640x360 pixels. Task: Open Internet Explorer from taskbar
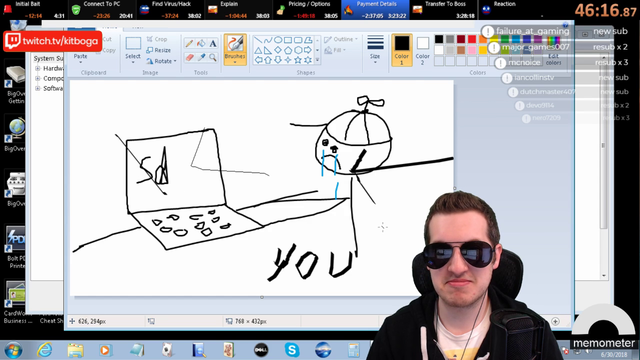(44, 350)
